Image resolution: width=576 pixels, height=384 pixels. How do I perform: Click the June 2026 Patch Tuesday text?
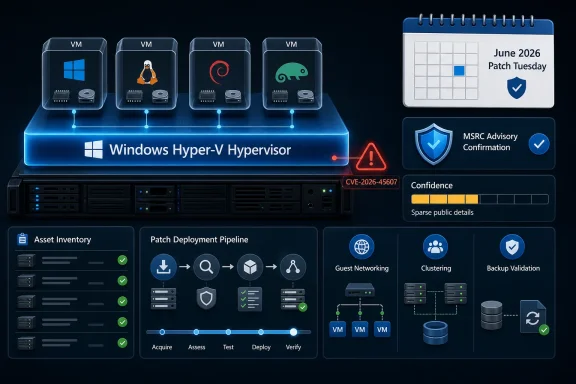pos(517,60)
